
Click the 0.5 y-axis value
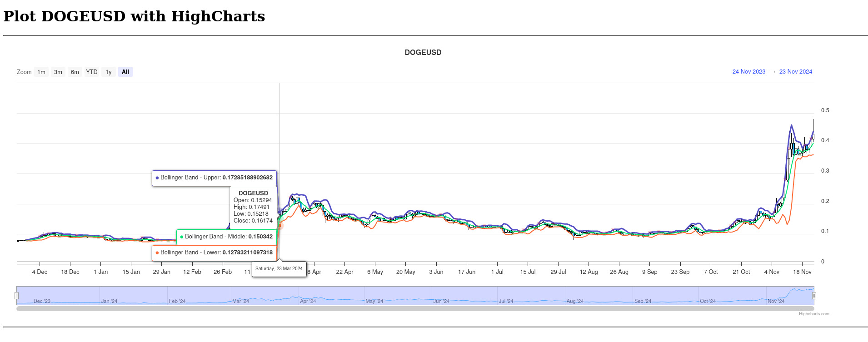click(825, 110)
